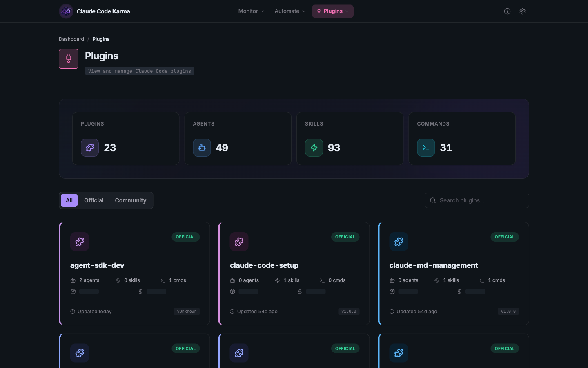
Task: Click '1 cmds' on agent-sdk-dev card
Action: pyautogui.click(x=178, y=280)
